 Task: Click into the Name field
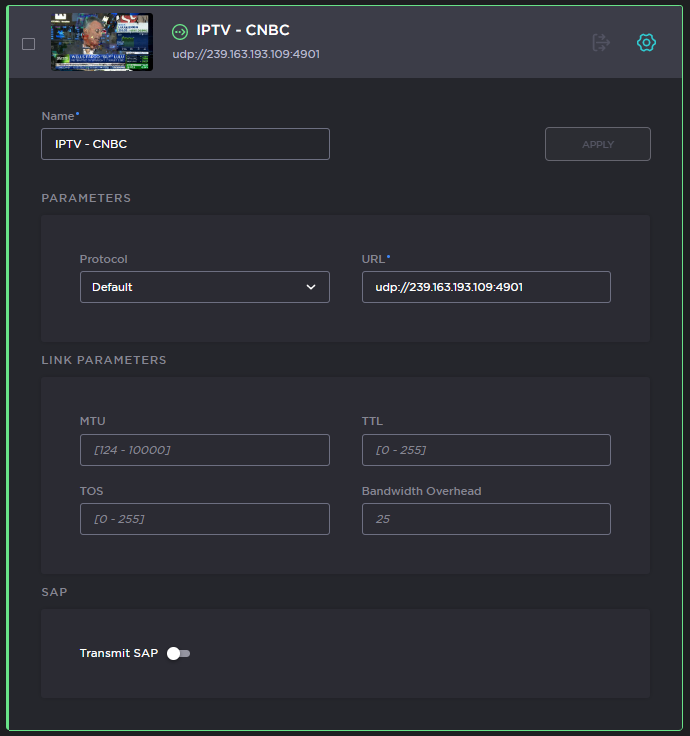pyautogui.click(x=185, y=144)
